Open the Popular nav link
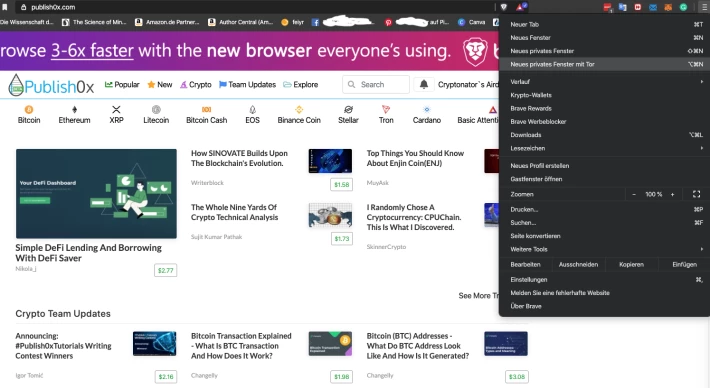The image size is (710, 388). (122, 85)
